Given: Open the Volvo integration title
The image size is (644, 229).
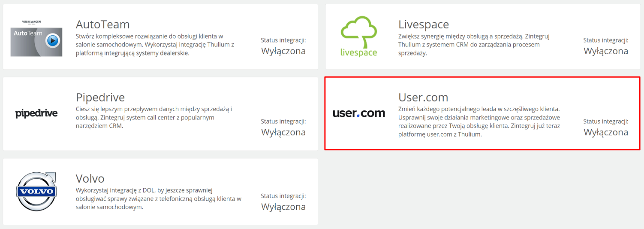Looking at the screenshot, I should click(x=90, y=178).
